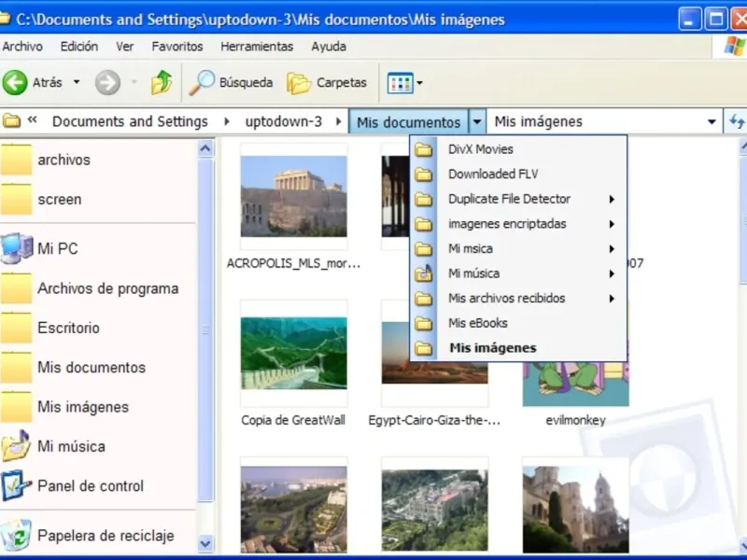Click the uptodown-3 breadcrumb segment
Viewport: 747px width, 560px height.
[284, 121]
